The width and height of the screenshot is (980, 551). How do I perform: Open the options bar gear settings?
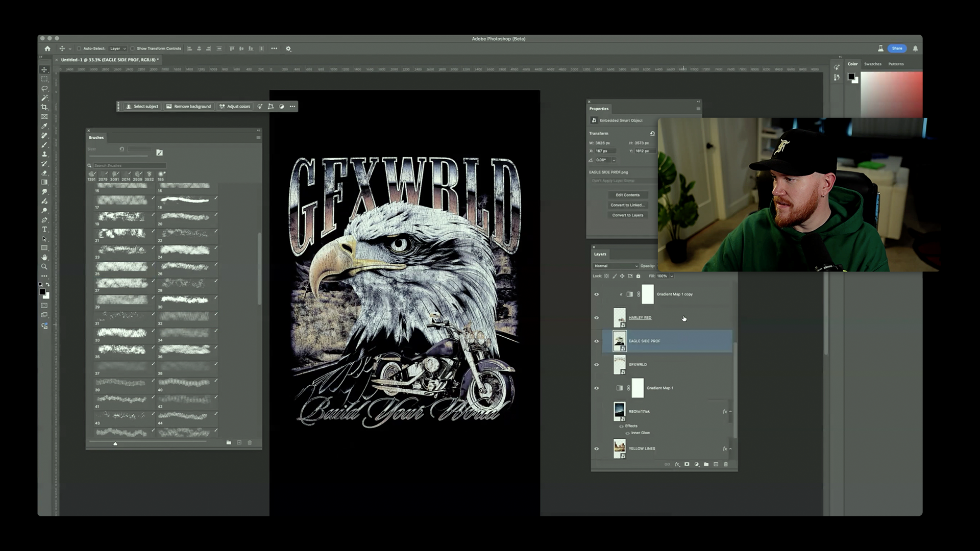pyautogui.click(x=288, y=49)
